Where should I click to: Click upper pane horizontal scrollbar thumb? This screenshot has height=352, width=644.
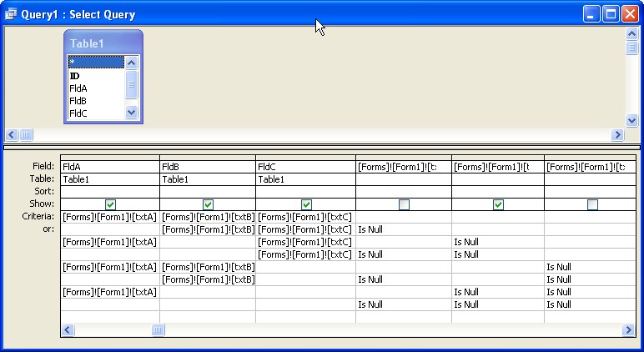pos(26,135)
